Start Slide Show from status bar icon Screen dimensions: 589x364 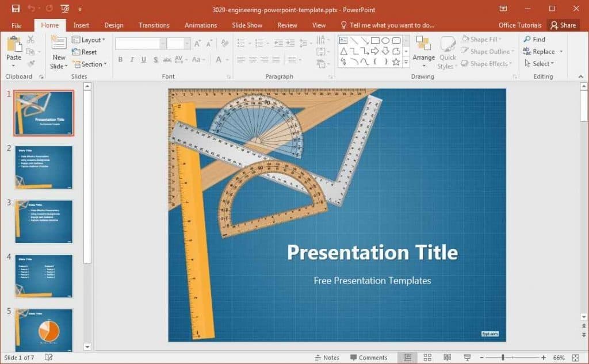click(467, 358)
